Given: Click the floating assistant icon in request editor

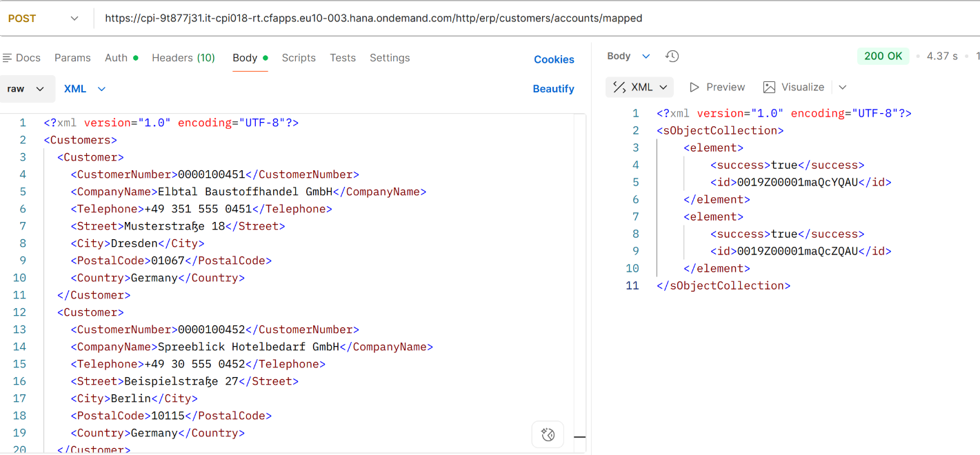Looking at the screenshot, I should click(548, 434).
